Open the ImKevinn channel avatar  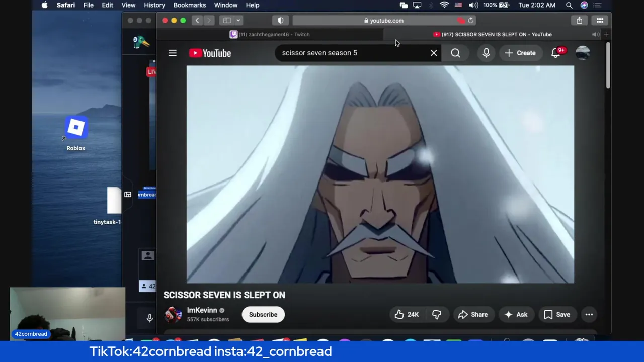click(x=173, y=314)
